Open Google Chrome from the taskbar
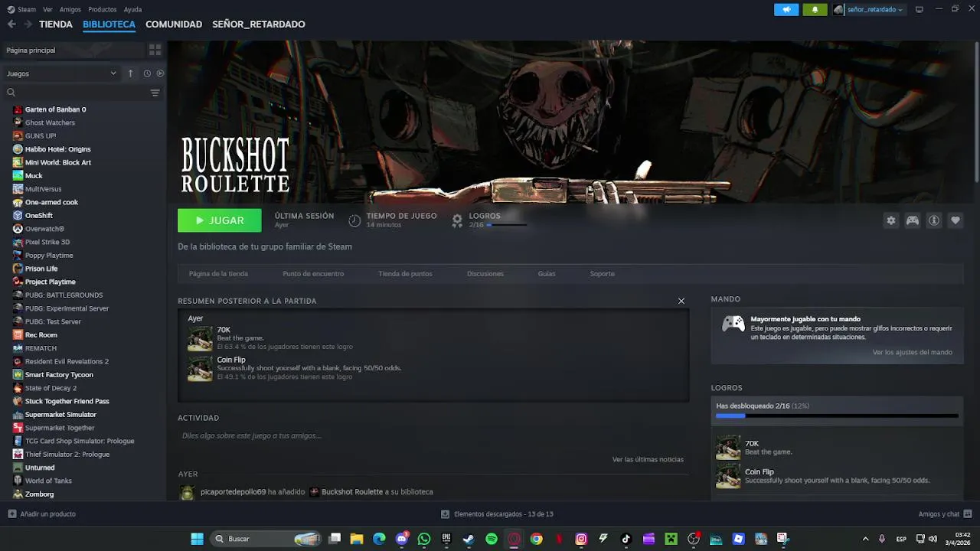Viewport: 980px width, 551px height. (536, 539)
